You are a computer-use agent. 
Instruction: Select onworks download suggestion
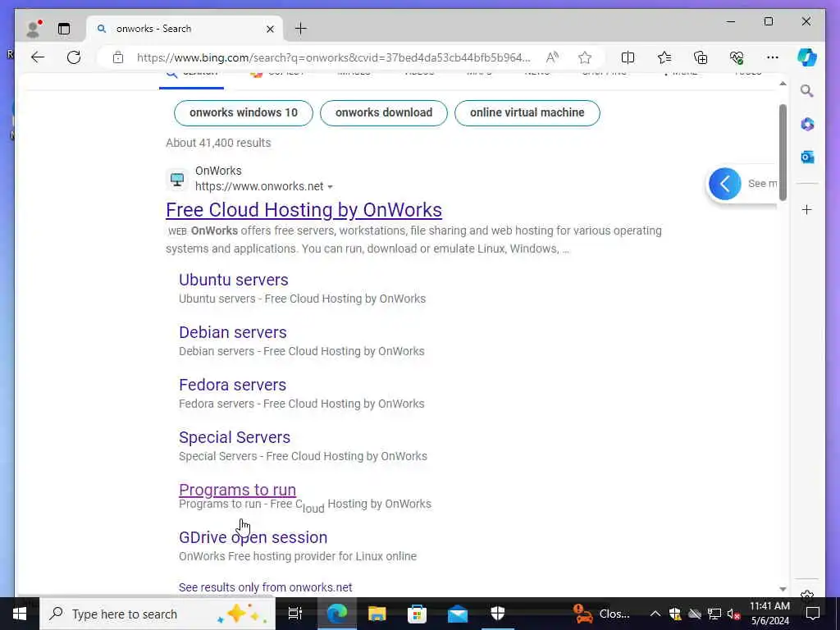coord(384,113)
